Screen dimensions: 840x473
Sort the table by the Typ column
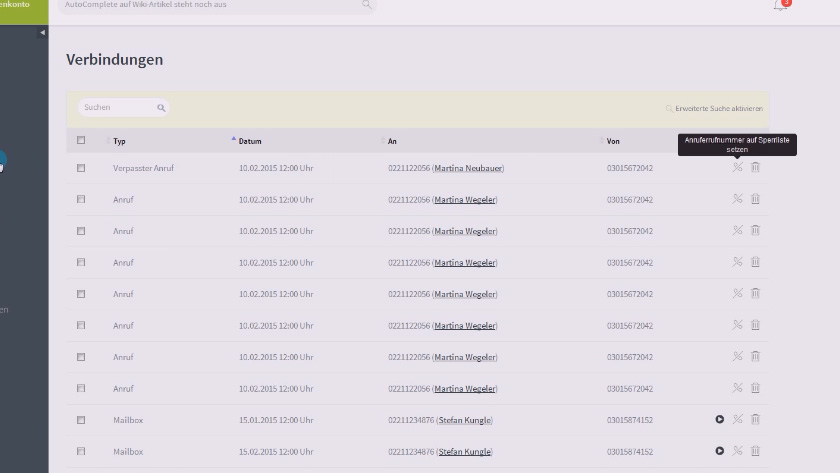tap(119, 141)
